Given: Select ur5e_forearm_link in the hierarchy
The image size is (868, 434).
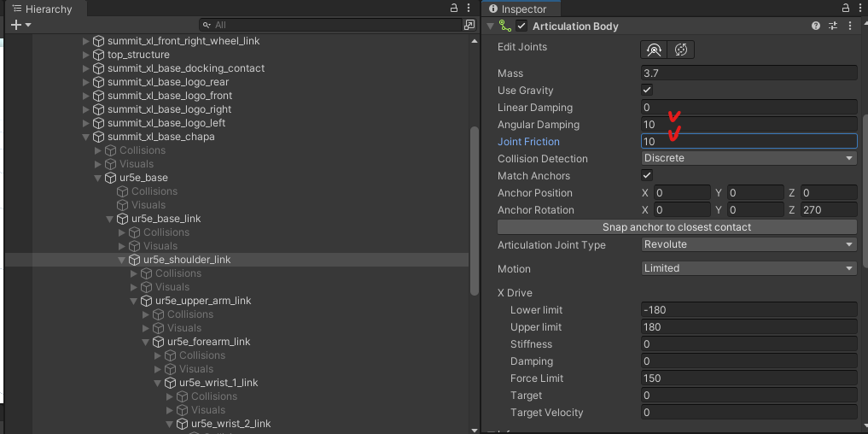Looking at the screenshot, I should 209,342.
